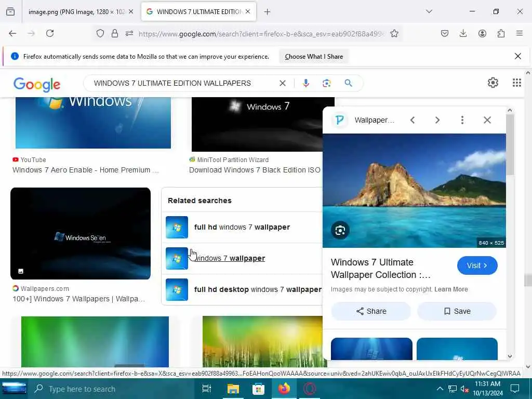
Task: Go to the Google logo homepage
Action: click(37, 84)
